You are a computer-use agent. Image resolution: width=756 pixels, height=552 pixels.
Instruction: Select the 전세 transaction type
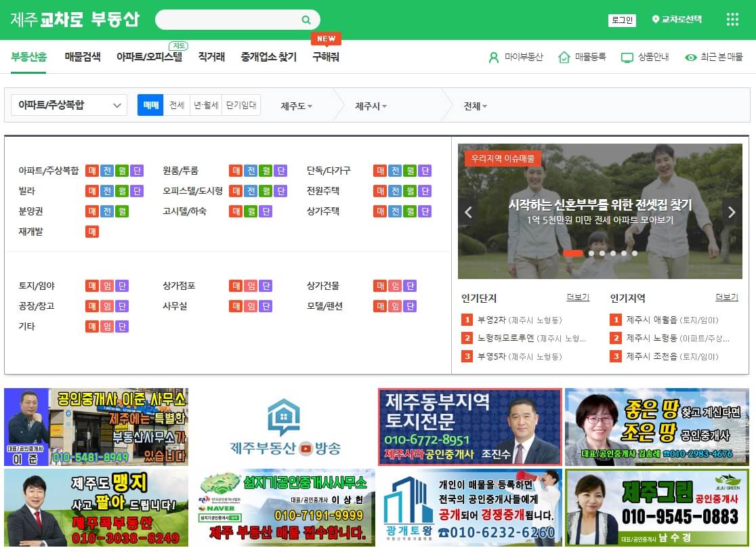tap(177, 105)
